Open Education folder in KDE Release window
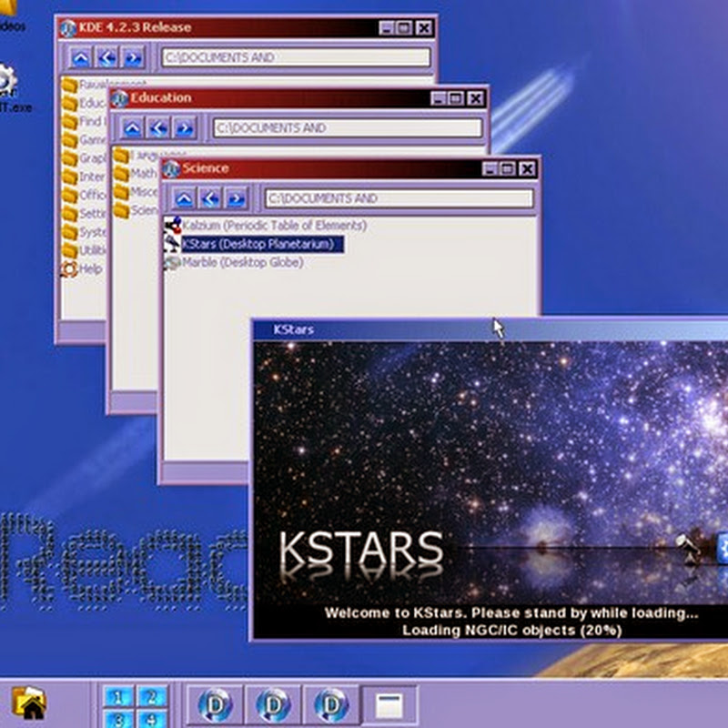 click(x=84, y=103)
